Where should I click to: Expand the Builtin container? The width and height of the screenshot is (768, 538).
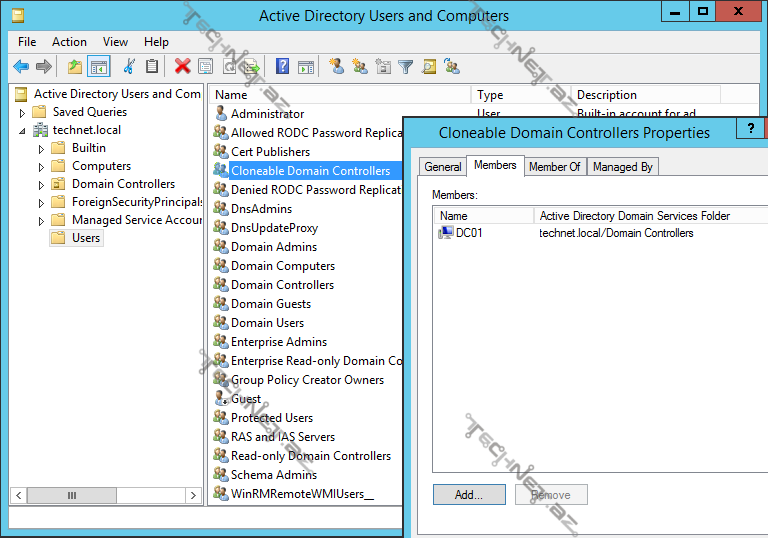point(41,149)
